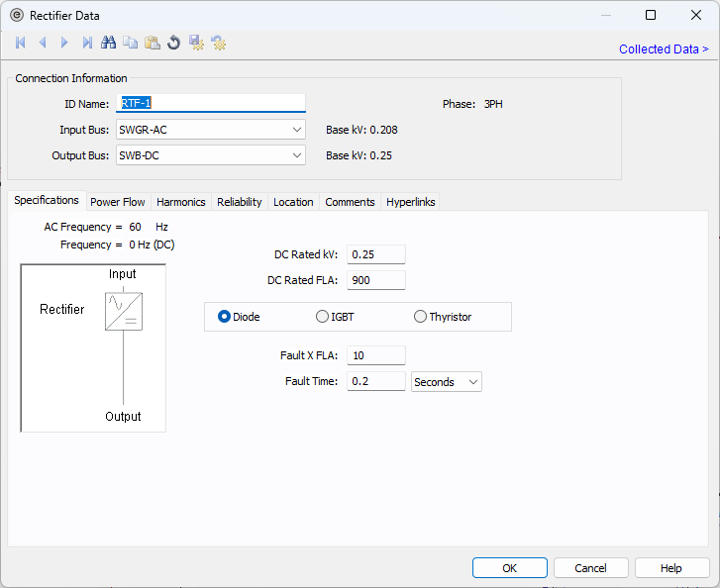720x588 pixels.
Task: Choose the Thyristor radio option
Action: [x=421, y=317]
